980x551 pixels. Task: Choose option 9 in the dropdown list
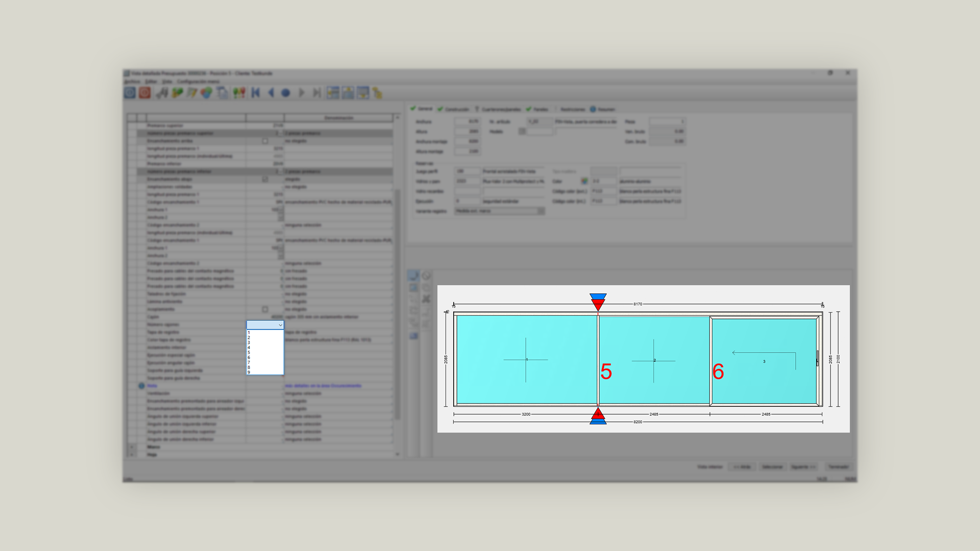pos(265,372)
